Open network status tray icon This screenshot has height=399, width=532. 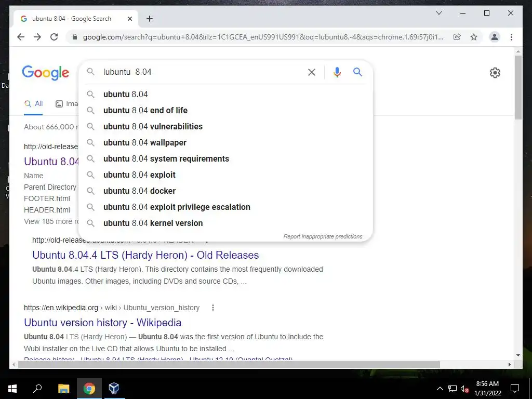pyautogui.click(x=453, y=389)
